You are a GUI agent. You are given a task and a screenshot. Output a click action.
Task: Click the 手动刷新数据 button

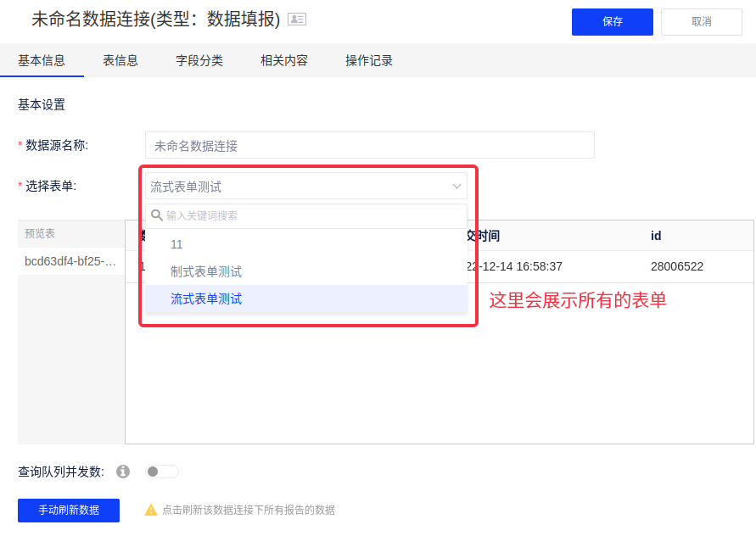(x=69, y=510)
